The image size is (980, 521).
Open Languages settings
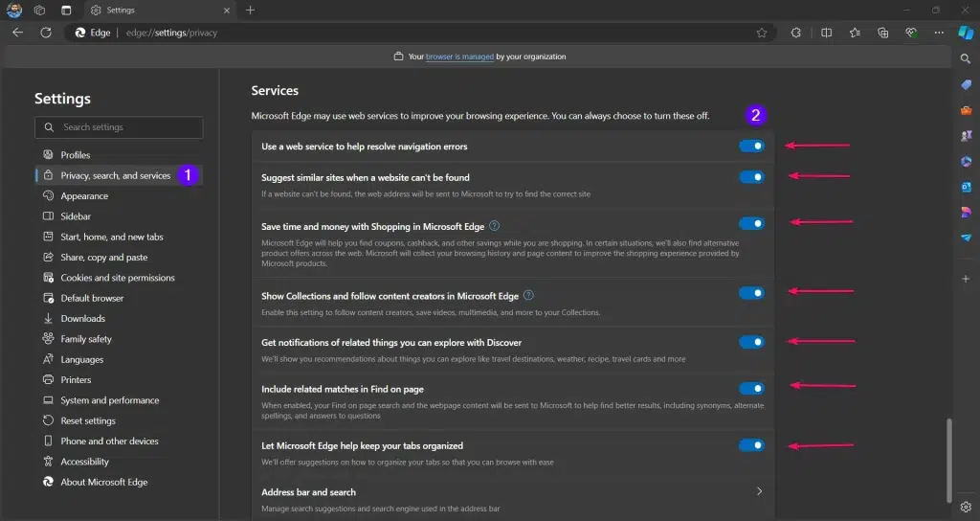(119, 359)
